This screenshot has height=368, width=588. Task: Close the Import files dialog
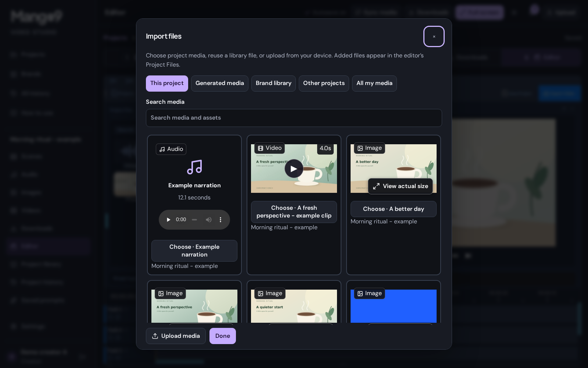(434, 36)
